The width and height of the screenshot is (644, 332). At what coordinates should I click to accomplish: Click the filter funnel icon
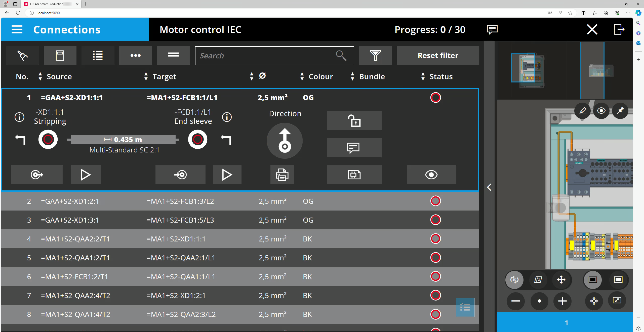375,56
